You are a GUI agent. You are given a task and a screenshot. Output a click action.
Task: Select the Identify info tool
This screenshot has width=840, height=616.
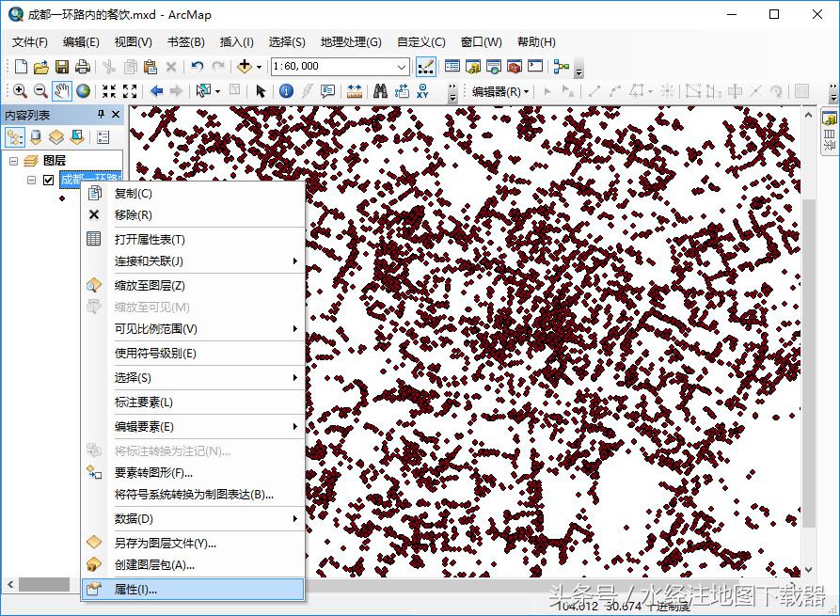[286, 91]
